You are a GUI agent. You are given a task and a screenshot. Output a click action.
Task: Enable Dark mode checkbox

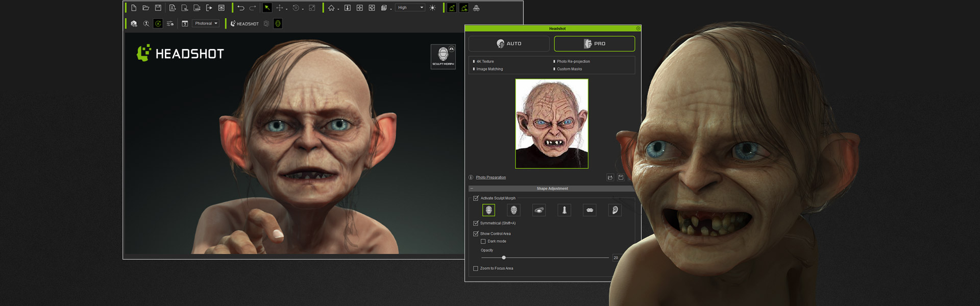(483, 242)
